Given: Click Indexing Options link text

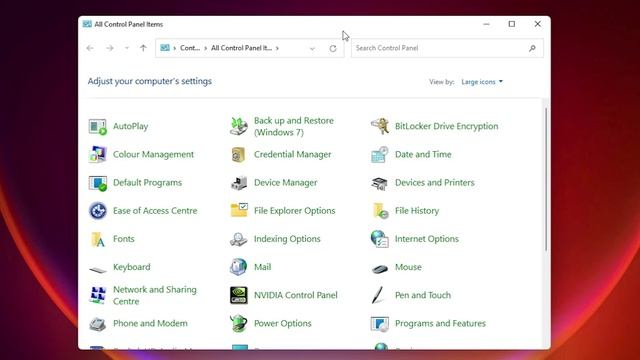Looking at the screenshot, I should pyautogui.click(x=287, y=239).
